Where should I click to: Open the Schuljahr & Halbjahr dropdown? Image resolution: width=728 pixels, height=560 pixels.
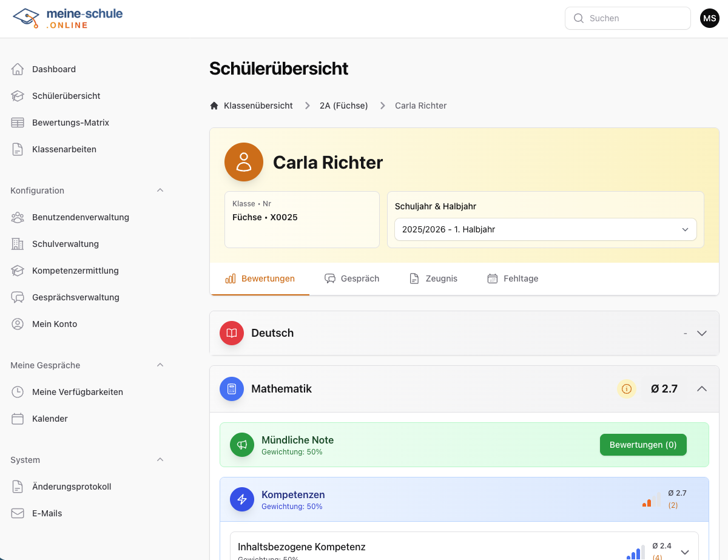tap(545, 229)
